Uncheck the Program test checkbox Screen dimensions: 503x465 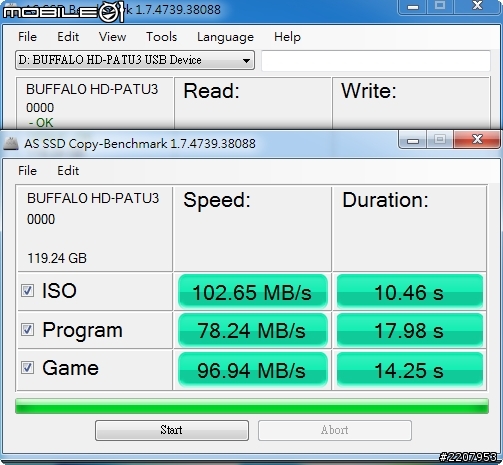tap(27, 330)
